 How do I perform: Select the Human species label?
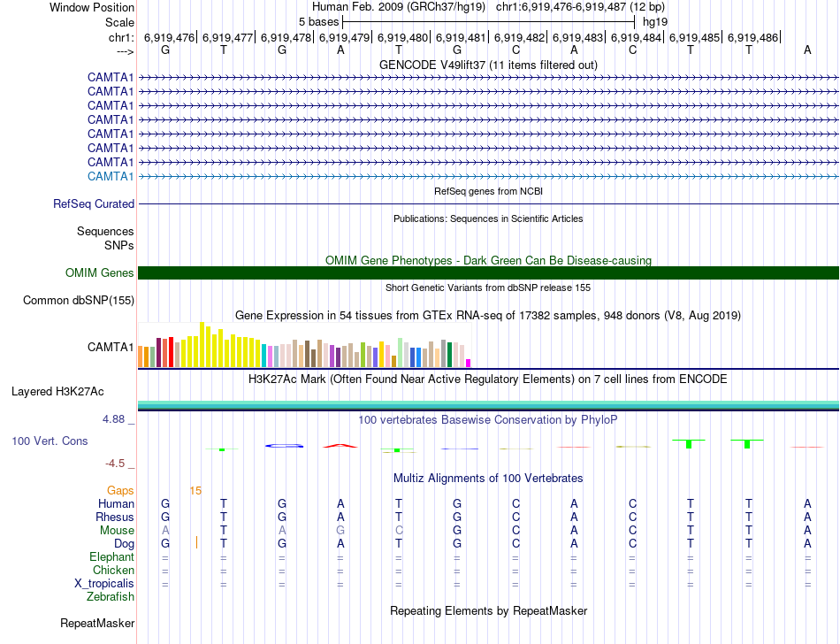coord(116,503)
